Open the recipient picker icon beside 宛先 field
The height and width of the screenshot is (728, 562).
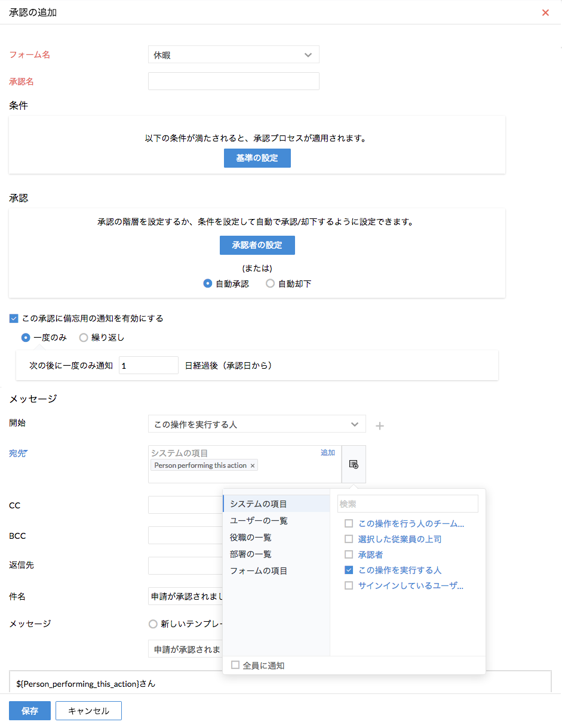354,464
